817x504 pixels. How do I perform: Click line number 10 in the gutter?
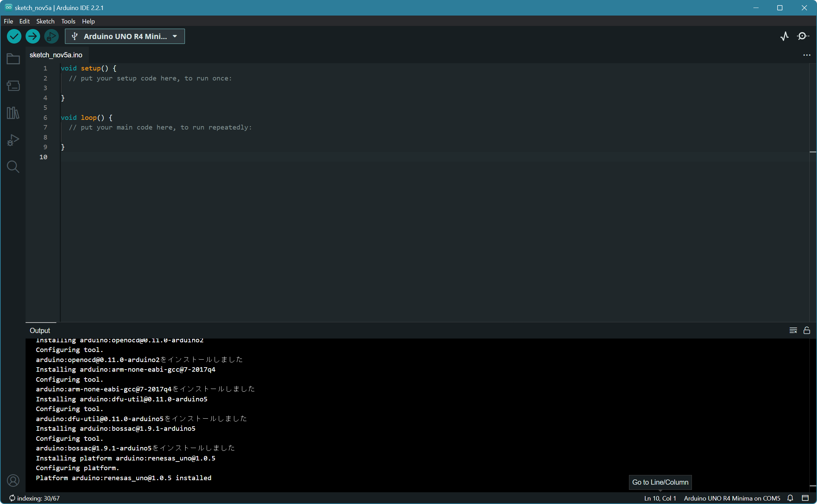tap(43, 157)
